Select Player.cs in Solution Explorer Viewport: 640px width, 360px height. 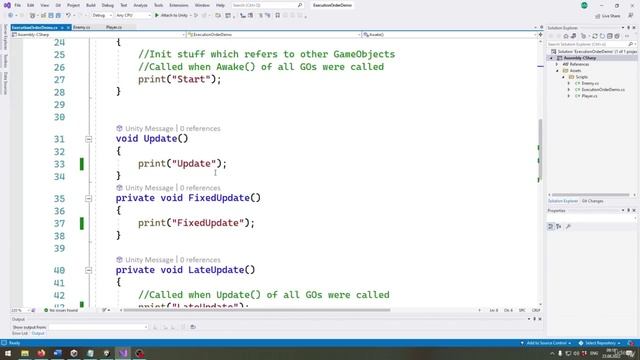589,96
